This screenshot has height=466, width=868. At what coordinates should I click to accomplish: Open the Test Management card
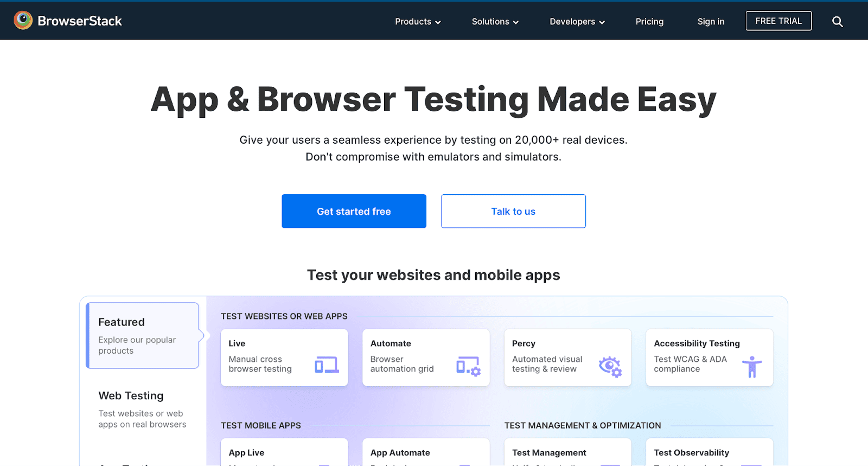click(x=567, y=452)
